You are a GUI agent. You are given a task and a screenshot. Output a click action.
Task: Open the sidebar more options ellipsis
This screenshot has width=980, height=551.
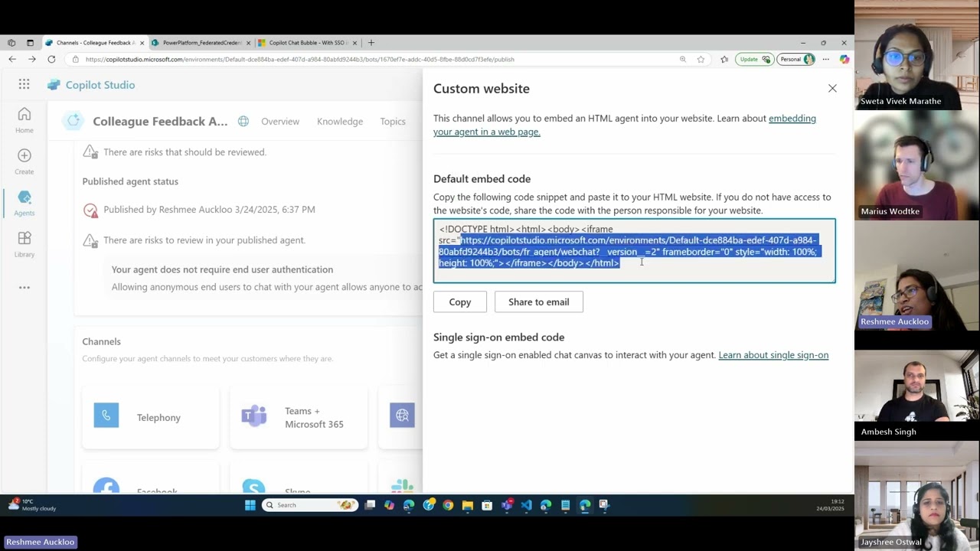point(24,288)
